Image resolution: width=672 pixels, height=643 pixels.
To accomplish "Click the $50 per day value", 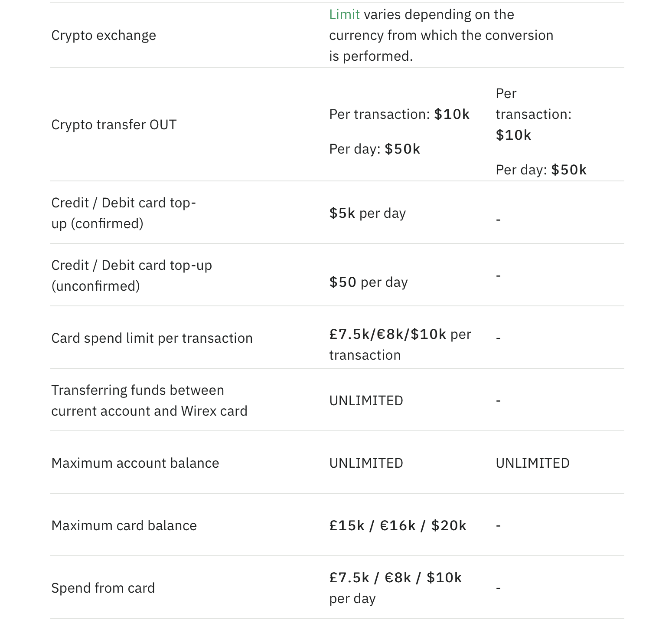I will (x=369, y=282).
